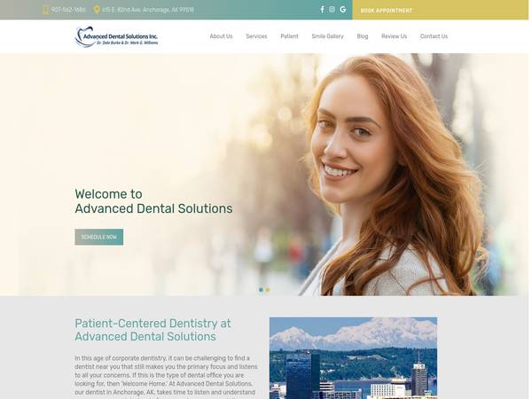Click the Advanced Dental Solutions logo
Viewport: 532px width, 399px height.
click(116, 36)
